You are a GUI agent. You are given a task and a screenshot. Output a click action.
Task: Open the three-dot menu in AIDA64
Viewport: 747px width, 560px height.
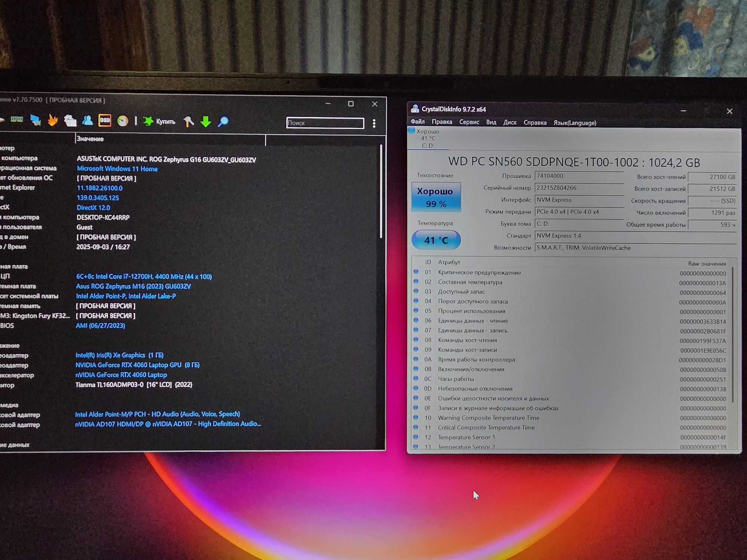[x=374, y=124]
